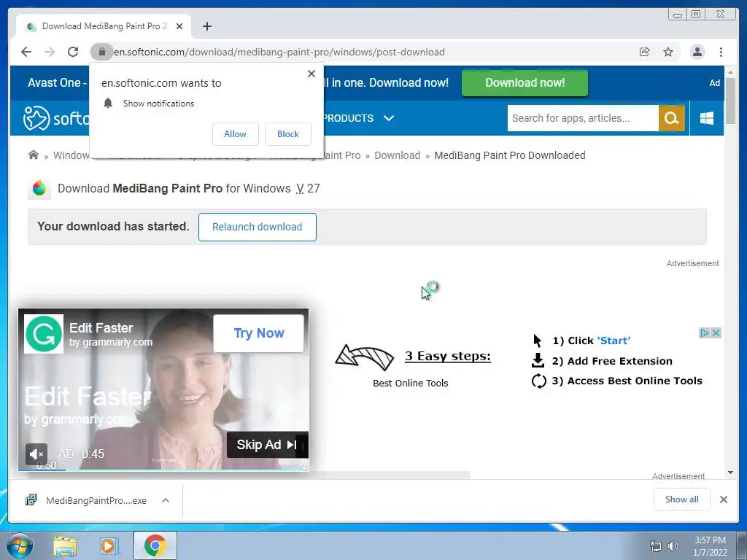Click the home breadcrumb icon
This screenshot has height=560, width=747.
coord(34,155)
